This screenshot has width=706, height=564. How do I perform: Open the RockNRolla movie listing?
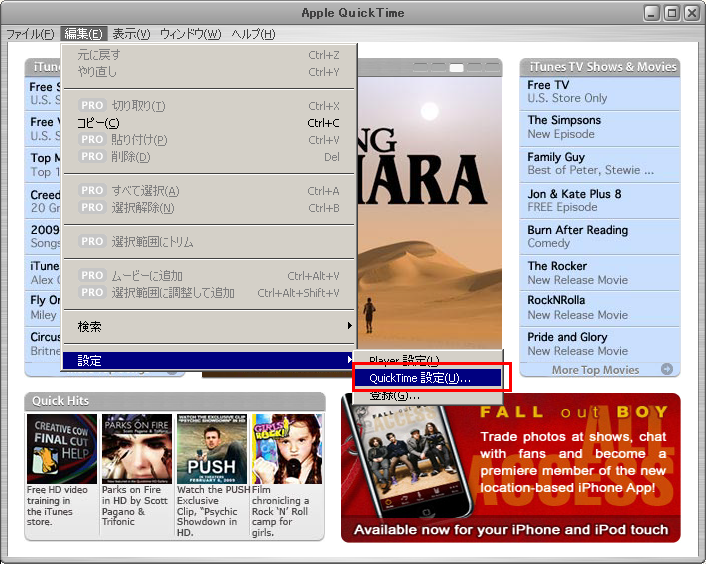click(600, 308)
